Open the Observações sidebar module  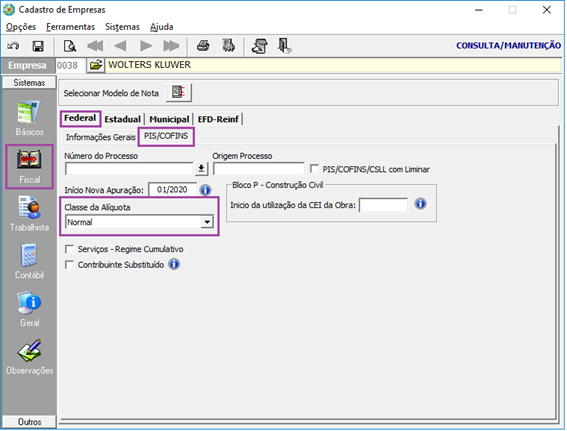tap(29, 357)
